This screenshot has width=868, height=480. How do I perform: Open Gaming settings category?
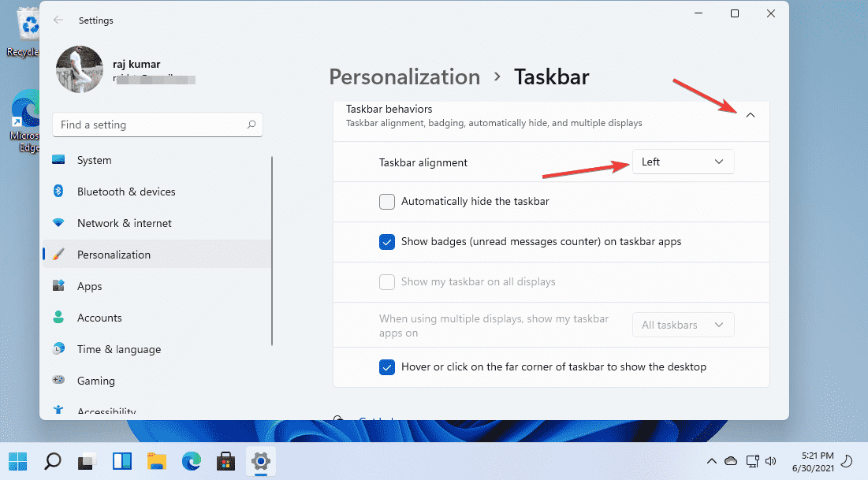tap(157, 381)
